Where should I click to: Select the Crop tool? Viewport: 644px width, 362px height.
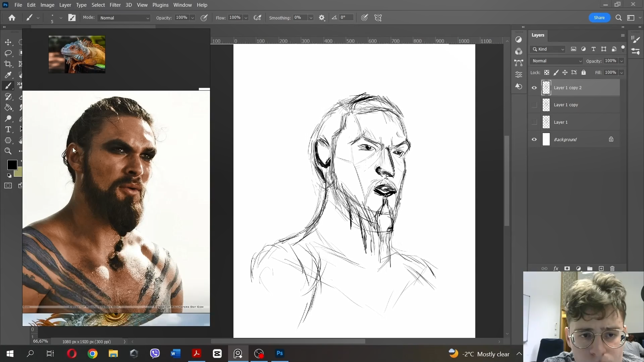click(x=8, y=64)
